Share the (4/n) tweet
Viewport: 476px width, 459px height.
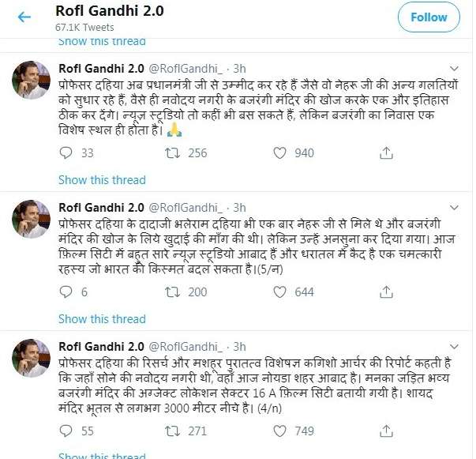386,431
